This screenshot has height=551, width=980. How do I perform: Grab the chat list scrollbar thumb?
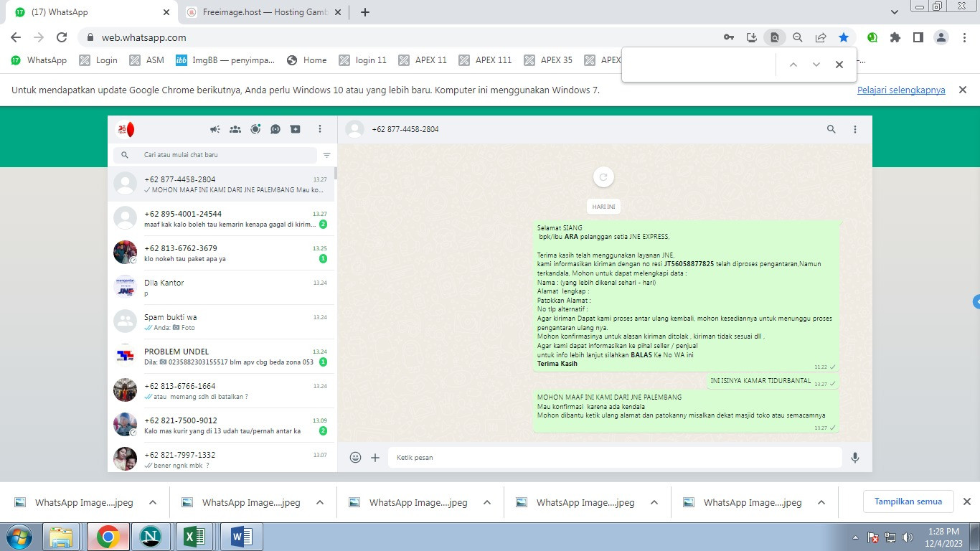[336, 173]
